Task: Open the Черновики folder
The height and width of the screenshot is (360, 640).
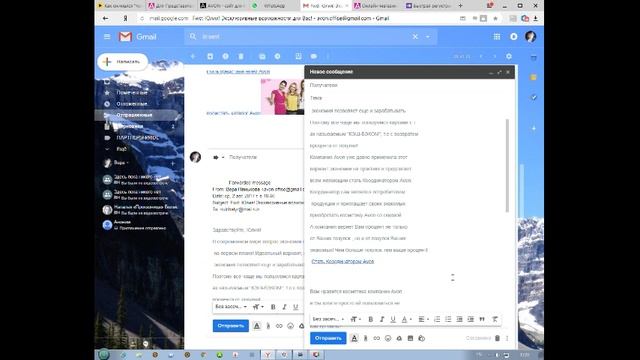Action: pos(130,127)
